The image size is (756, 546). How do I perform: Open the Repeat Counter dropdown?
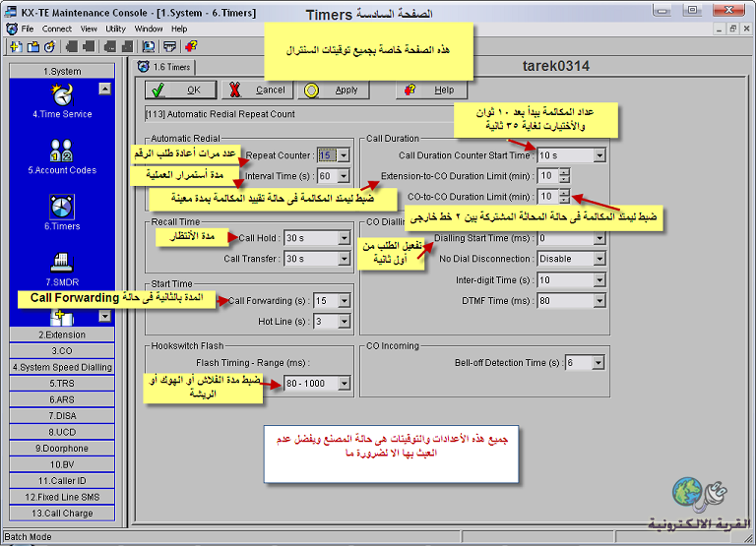344,155
